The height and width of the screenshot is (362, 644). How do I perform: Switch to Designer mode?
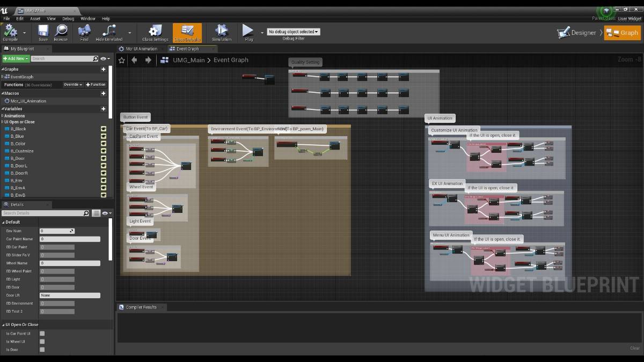click(x=577, y=33)
